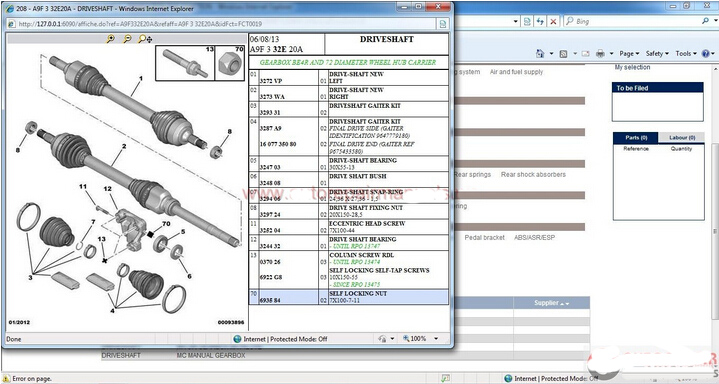Click diagram callout number 1
719x384 pixels.
tap(141, 78)
